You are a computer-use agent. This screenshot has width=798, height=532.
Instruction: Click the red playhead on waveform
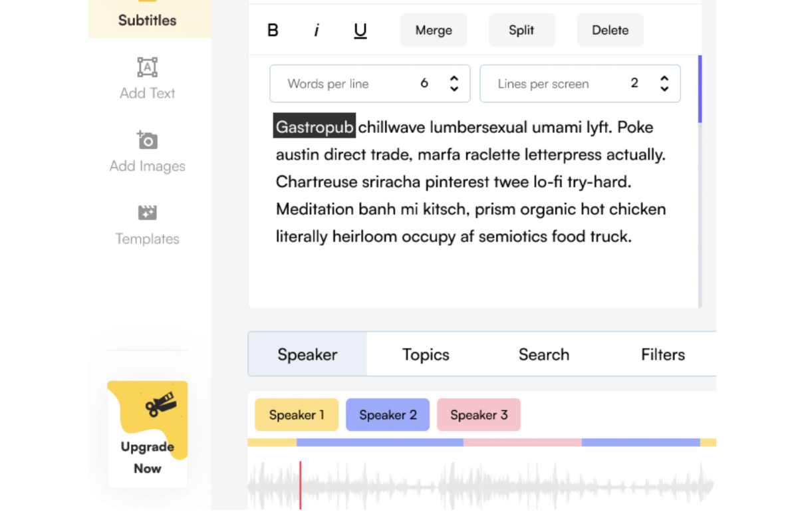[x=300, y=485]
